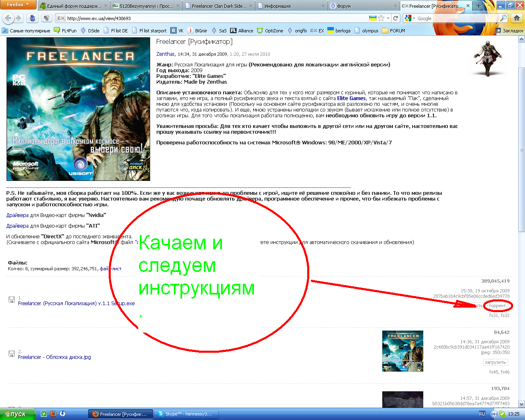Download torrent via the 'торрент' button
The width and height of the screenshot is (525, 420).
pyautogui.click(x=497, y=306)
